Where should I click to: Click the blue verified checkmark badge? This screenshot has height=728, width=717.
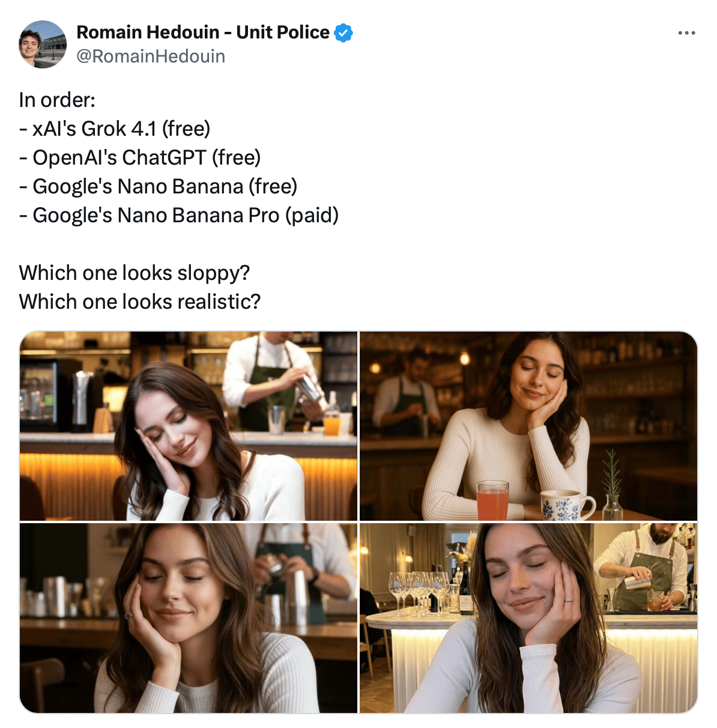pos(343,33)
